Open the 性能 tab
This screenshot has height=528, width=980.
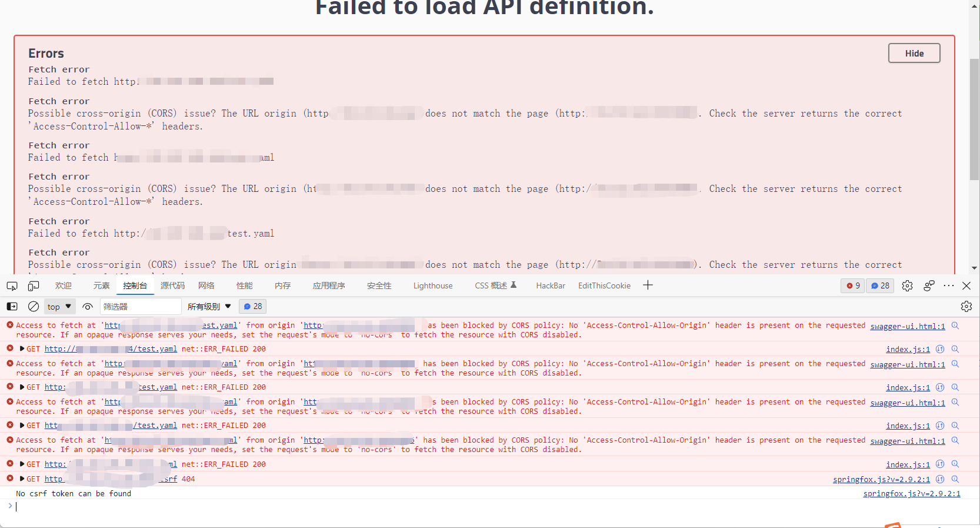tap(245, 285)
